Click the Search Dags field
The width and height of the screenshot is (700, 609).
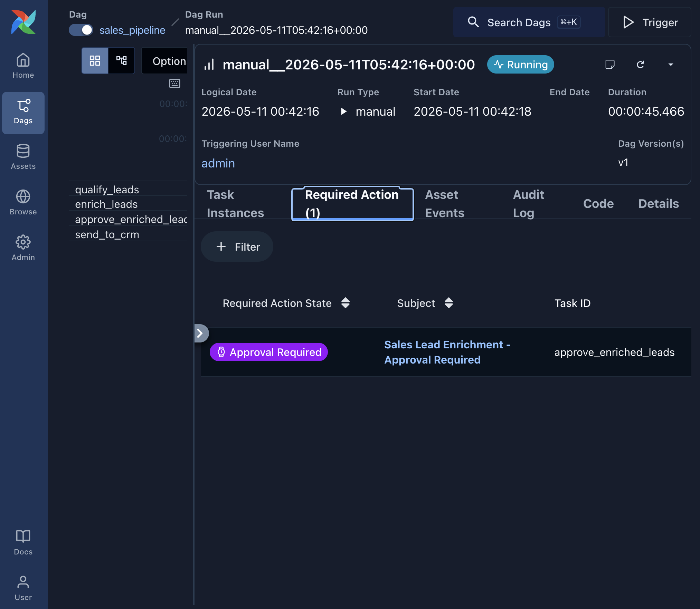(x=529, y=22)
